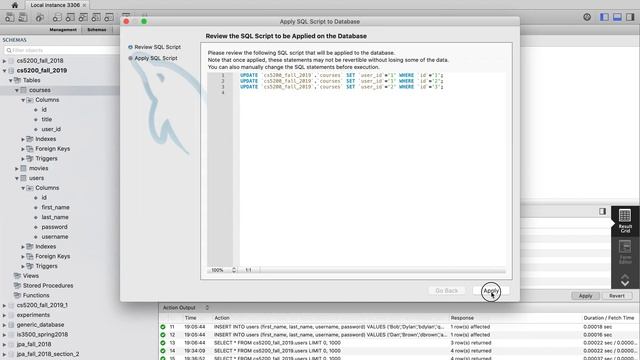Expand Indexes under the courses table
This screenshot has width=640, height=360.
coord(23,139)
